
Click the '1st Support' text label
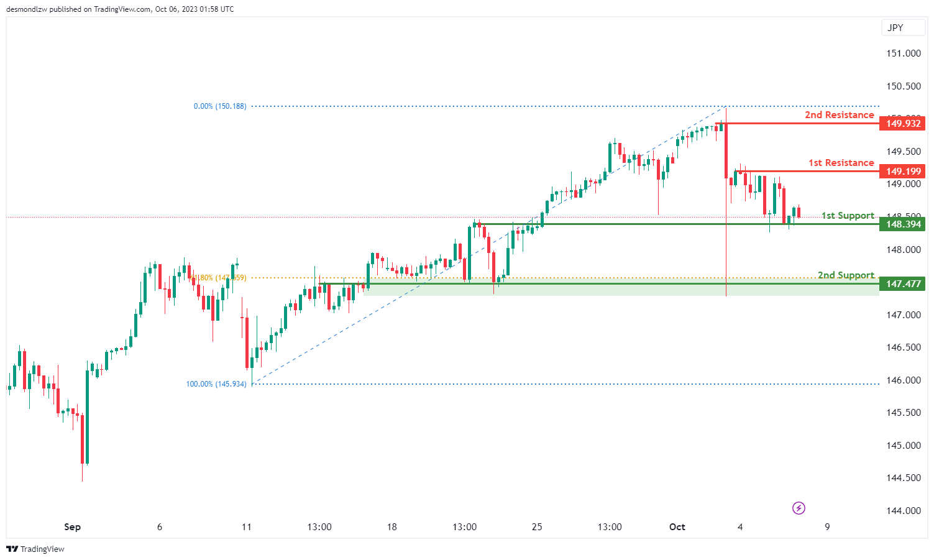pyautogui.click(x=848, y=216)
